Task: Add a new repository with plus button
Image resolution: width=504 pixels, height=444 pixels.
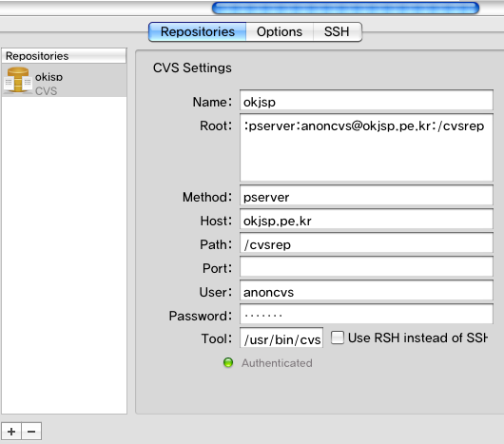Action: [x=11, y=431]
